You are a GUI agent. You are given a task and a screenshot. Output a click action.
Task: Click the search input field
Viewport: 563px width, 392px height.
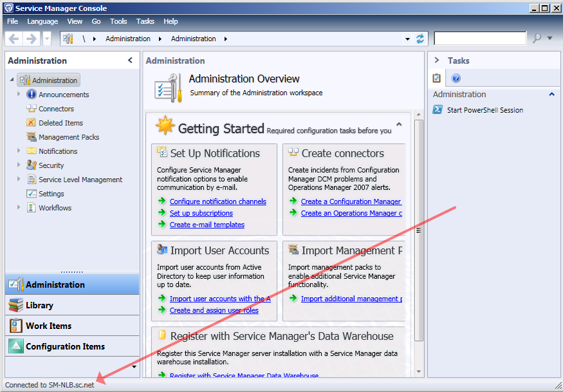(x=480, y=39)
